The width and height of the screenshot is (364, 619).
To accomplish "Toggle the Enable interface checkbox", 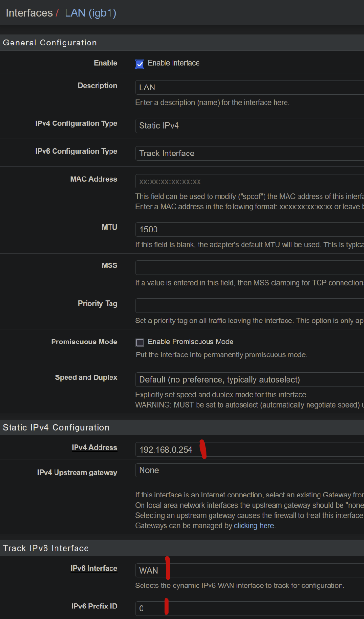I will click(140, 64).
